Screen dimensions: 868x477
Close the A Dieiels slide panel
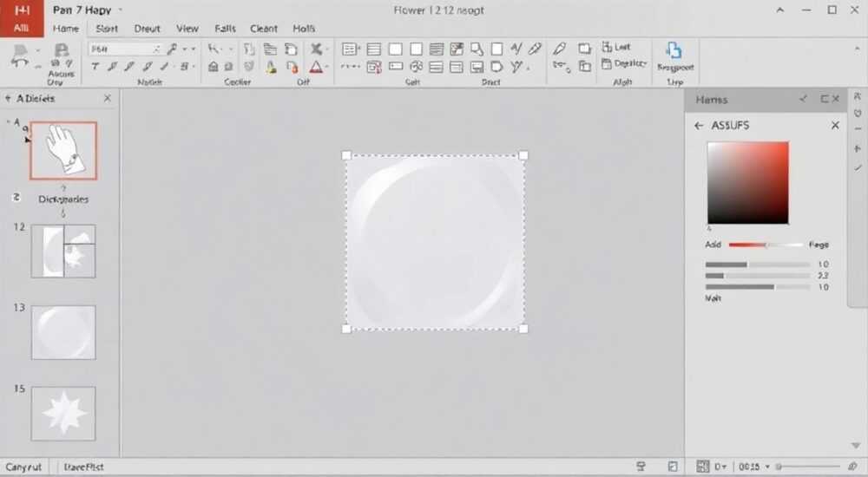(x=108, y=98)
